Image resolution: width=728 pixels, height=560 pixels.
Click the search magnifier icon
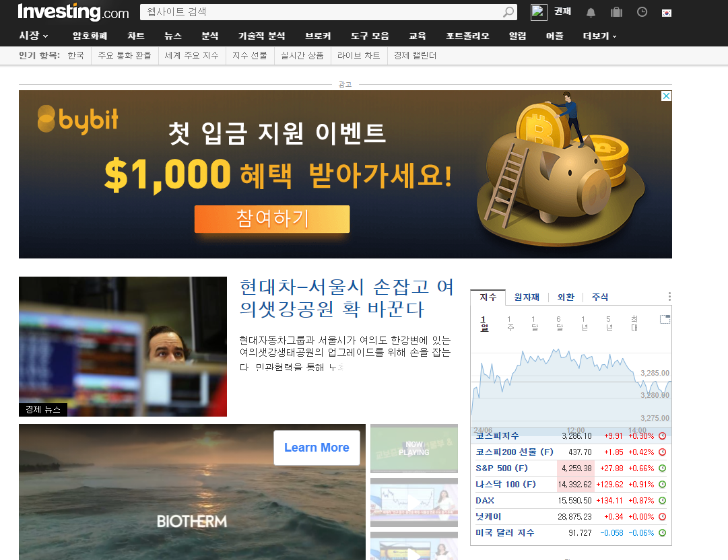(x=508, y=12)
